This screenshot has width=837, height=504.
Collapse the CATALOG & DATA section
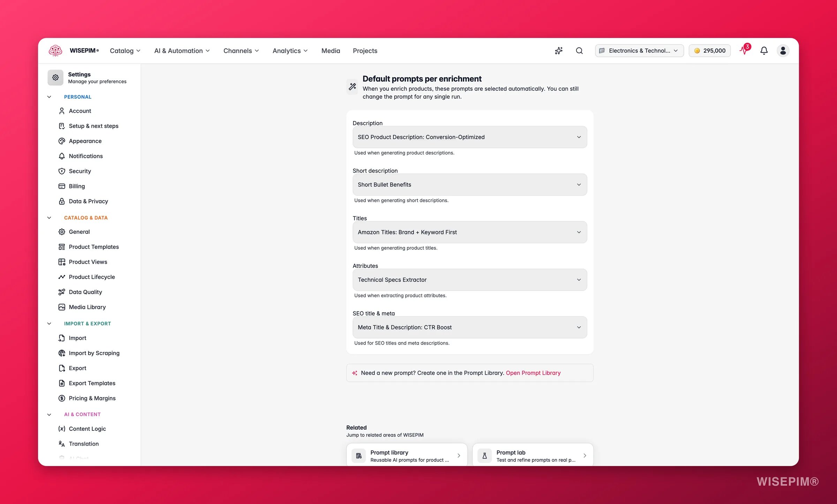[49, 218]
